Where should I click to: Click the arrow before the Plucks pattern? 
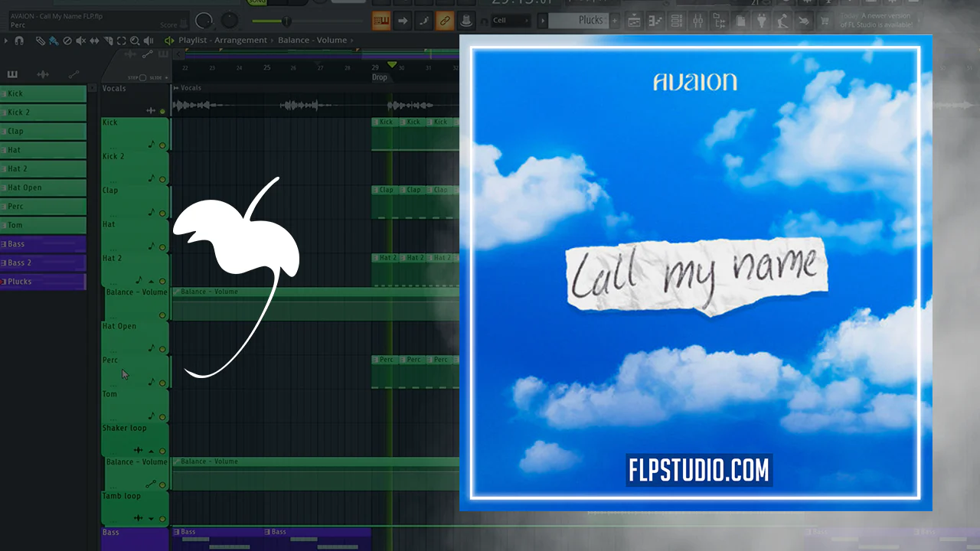542,21
